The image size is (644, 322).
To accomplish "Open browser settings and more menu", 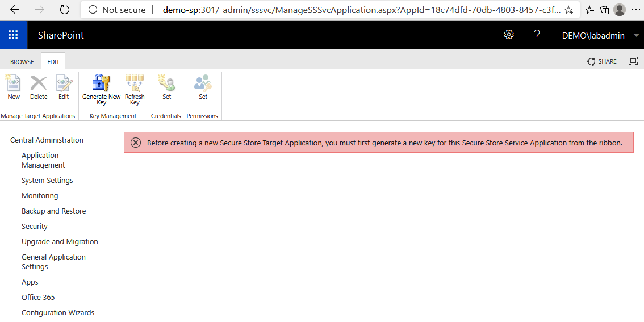I will pos(635,10).
